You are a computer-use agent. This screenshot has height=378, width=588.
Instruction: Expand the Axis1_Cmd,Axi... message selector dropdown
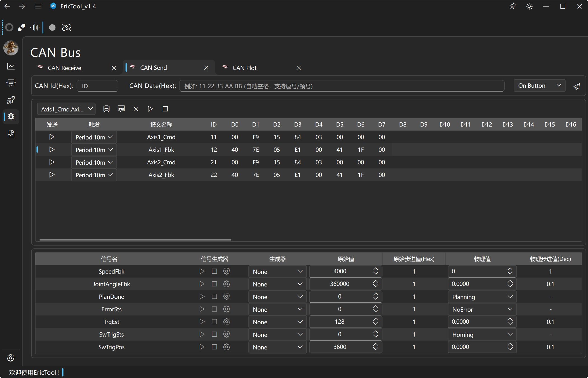tap(66, 109)
